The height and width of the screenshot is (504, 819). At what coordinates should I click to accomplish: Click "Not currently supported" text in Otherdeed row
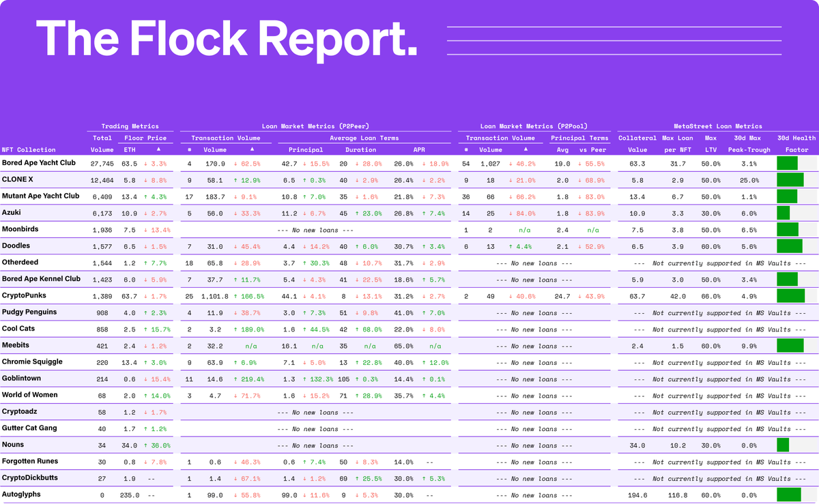pyautogui.click(x=719, y=263)
